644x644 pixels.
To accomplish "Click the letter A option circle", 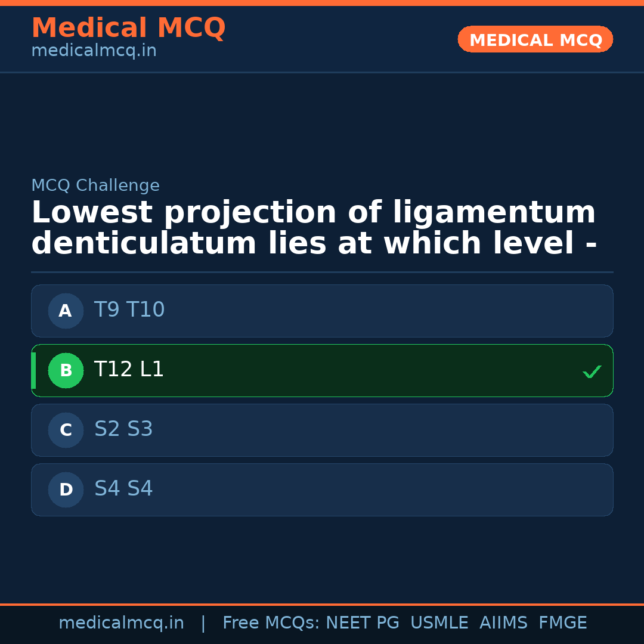I will pyautogui.click(x=66, y=311).
